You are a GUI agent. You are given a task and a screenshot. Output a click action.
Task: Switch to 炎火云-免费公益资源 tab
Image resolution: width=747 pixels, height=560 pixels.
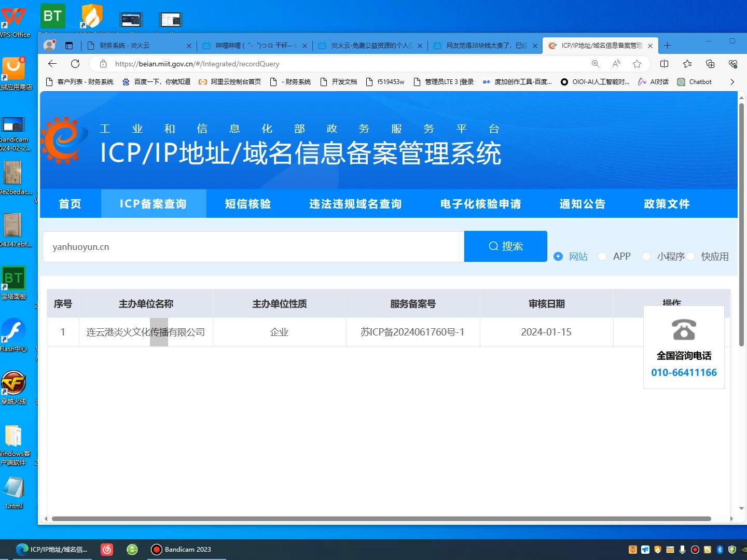[x=369, y=46]
